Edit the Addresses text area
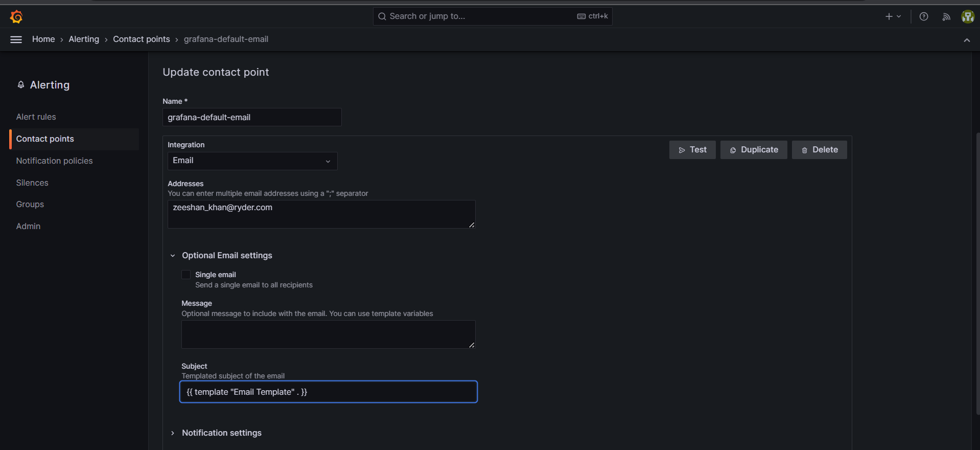The height and width of the screenshot is (450, 980). (x=321, y=214)
